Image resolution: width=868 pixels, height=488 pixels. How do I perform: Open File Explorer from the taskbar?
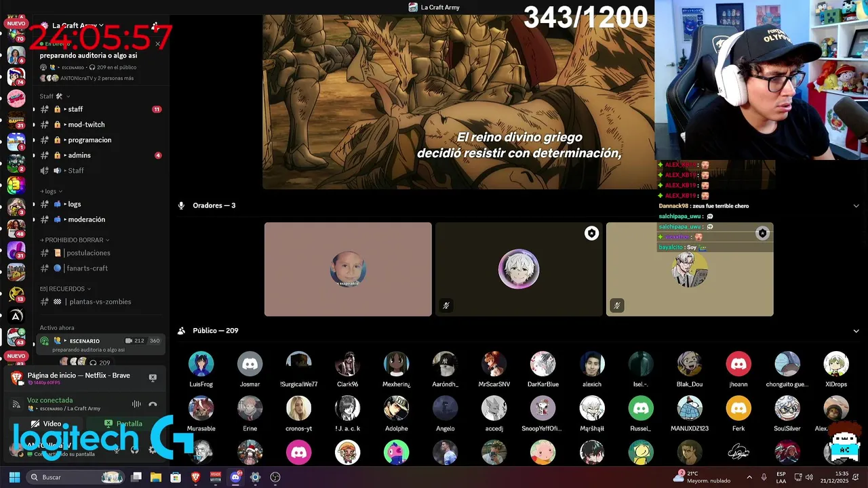coord(155,477)
